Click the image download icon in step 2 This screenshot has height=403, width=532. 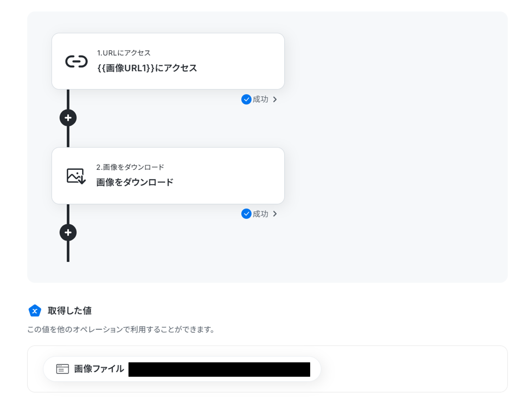pos(76,176)
